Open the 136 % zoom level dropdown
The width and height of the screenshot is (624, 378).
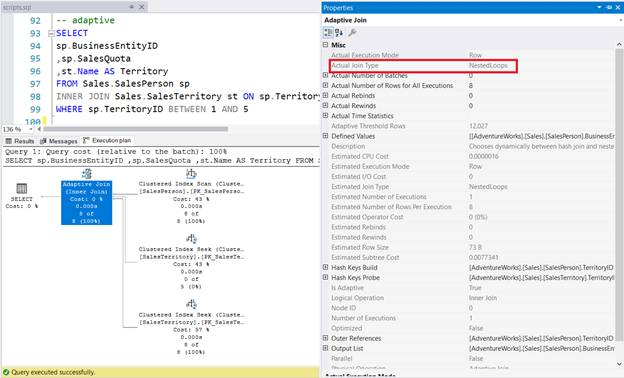pos(31,129)
